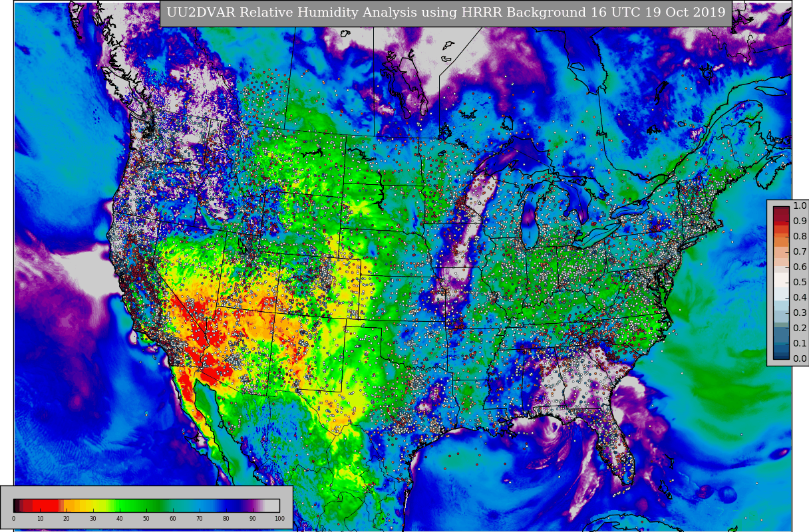The image size is (809, 532).
Task: Click the 0.1 label on vertical colorbar
Action: pos(800,343)
